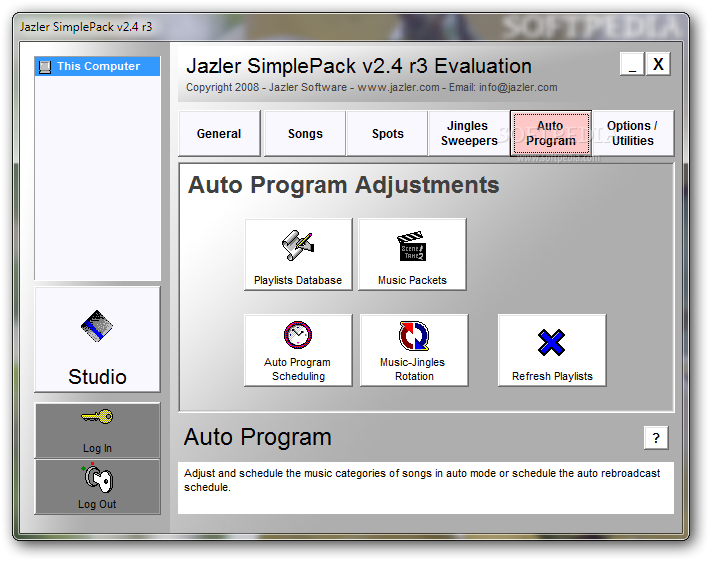710x561 pixels.
Task: Click the Auto Program Adjustments heading
Action: 343,185
